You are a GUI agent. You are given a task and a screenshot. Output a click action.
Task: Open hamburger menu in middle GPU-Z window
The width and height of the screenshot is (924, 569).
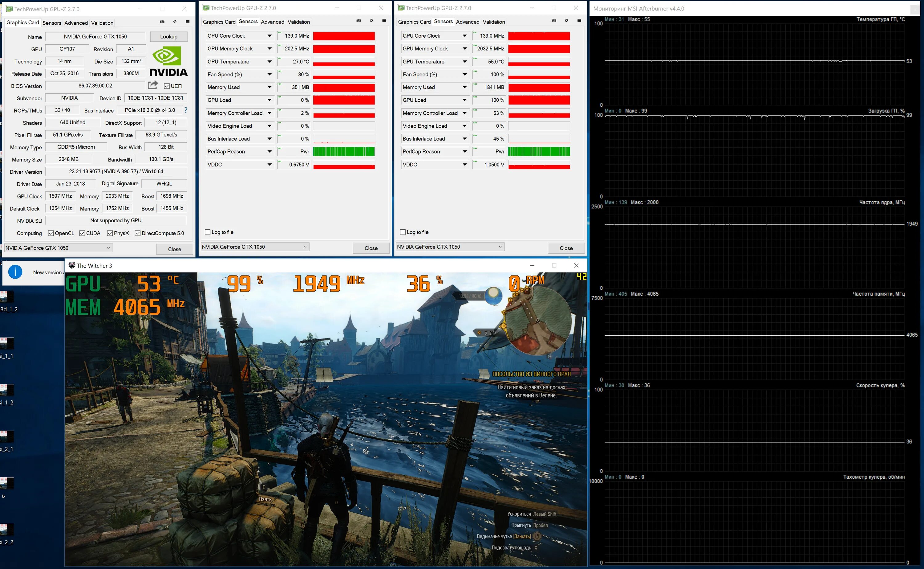pyautogui.click(x=384, y=20)
